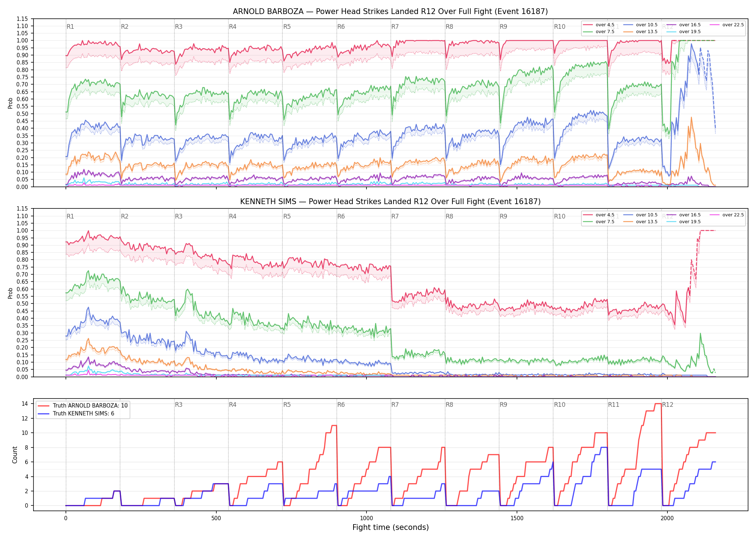Select 'over 13.5' in Barboza chart legend

tap(641, 32)
